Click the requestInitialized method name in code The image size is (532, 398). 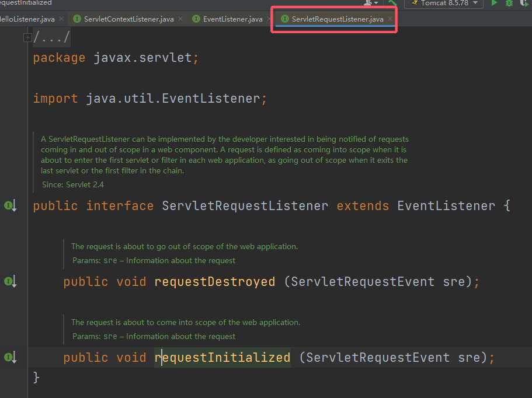pyautogui.click(x=222, y=357)
